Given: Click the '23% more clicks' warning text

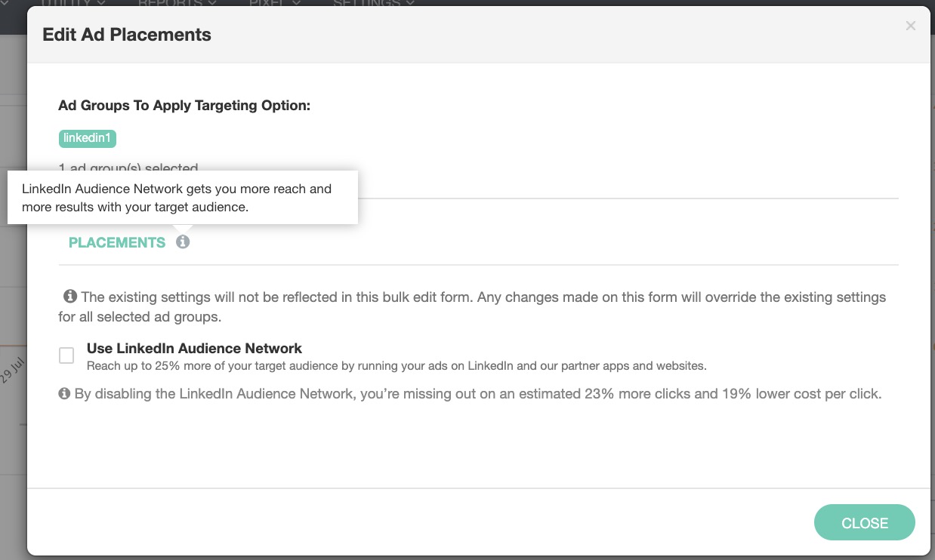Looking at the screenshot, I should click(x=477, y=394).
